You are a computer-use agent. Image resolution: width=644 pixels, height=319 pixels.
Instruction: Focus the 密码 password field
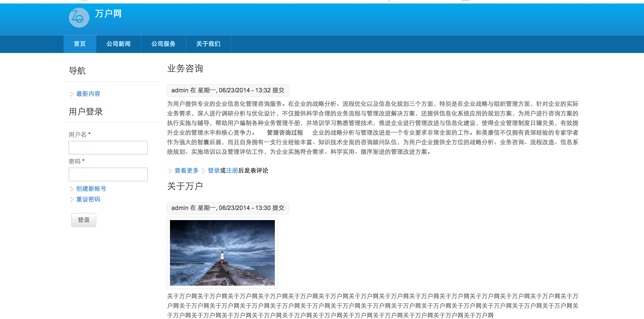pos(108,174)
